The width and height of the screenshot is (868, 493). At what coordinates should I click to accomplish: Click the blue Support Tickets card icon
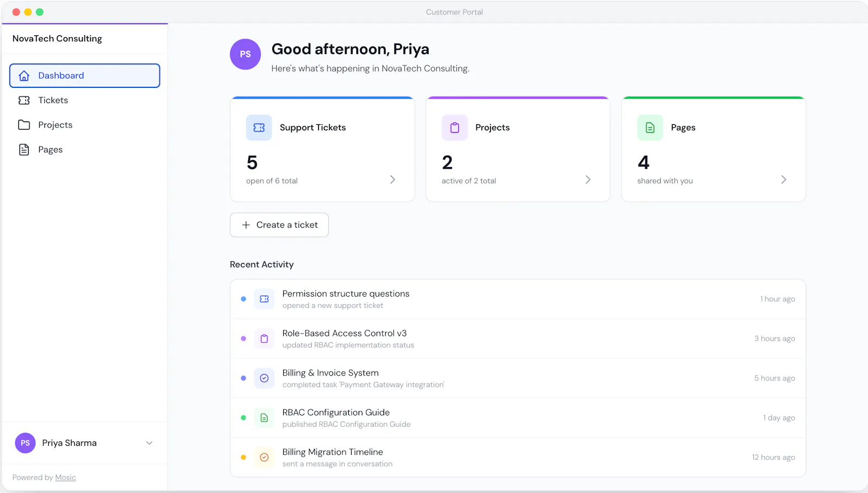[x=259, y=127]
